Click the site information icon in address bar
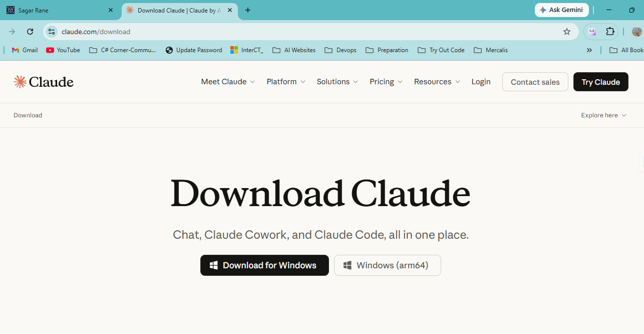 [x=51, y=32]
